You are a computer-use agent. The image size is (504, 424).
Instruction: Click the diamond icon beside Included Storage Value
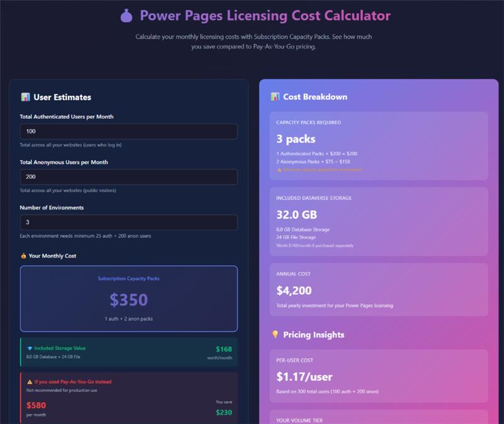[x=29, y=348]
